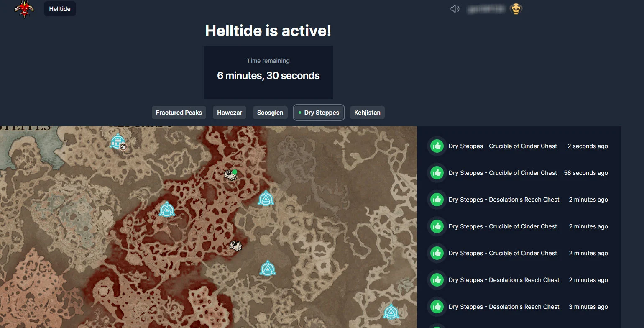Screen dimensions: 644x328
Task: Click Desolation's Reach text dated 3 minutes ago
Action: click(504, 307)
